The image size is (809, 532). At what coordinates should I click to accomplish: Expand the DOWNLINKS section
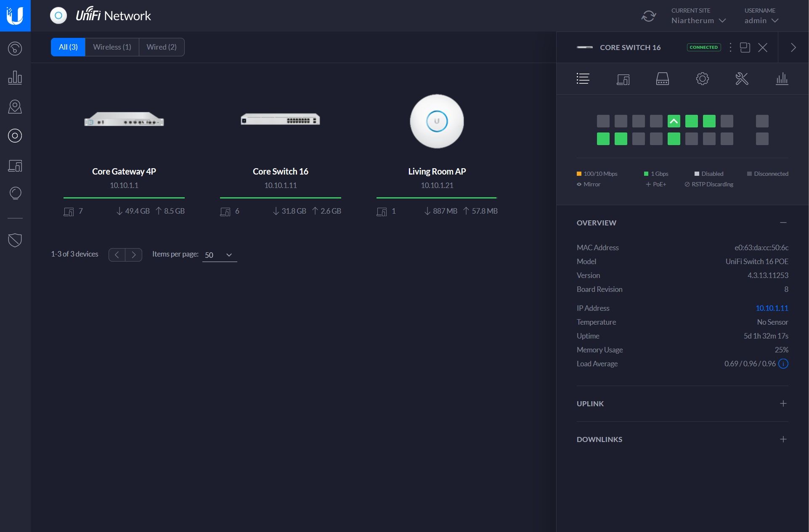[783, 439]
